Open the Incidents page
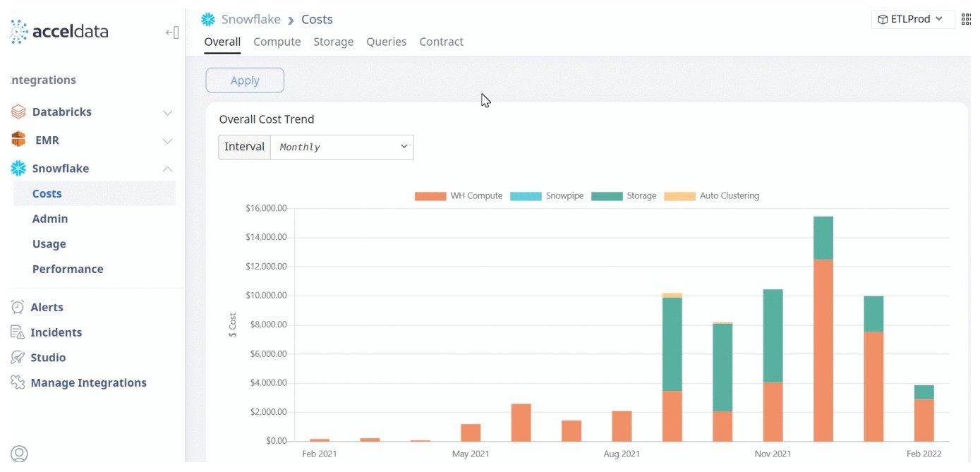Image resolution: width=980 pixels, height=472 pixels. tap(56, 332)
